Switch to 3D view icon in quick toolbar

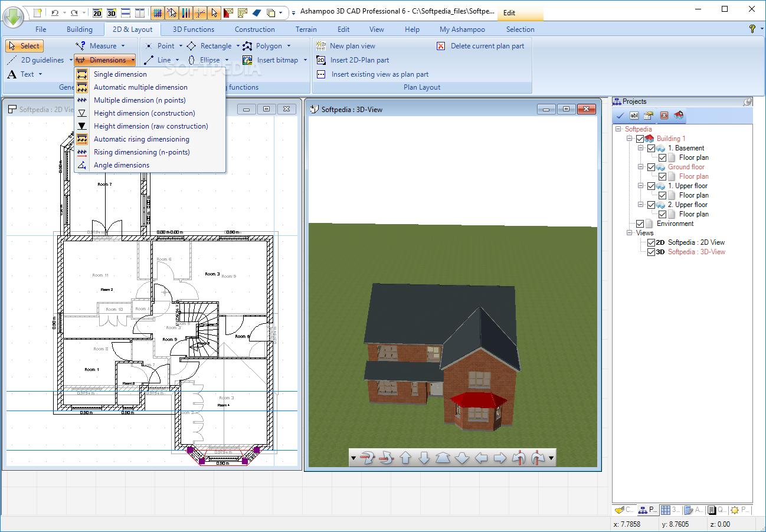click(x=111, y=12)
